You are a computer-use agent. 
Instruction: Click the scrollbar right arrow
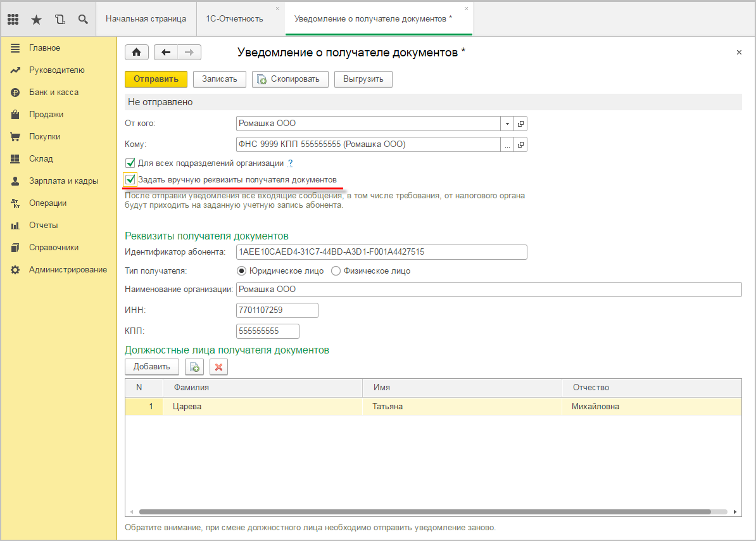point(734,512)
